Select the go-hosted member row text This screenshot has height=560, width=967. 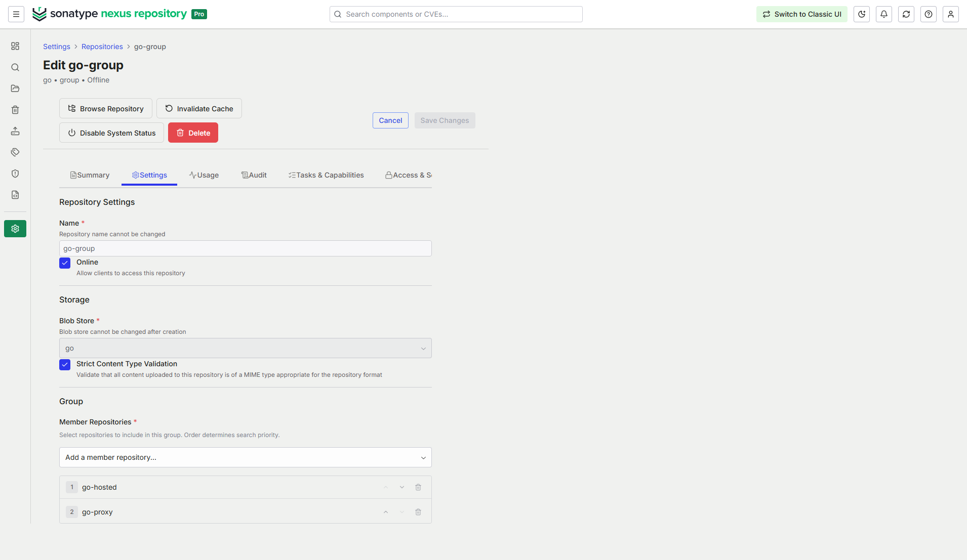click(x=99, y=487)
